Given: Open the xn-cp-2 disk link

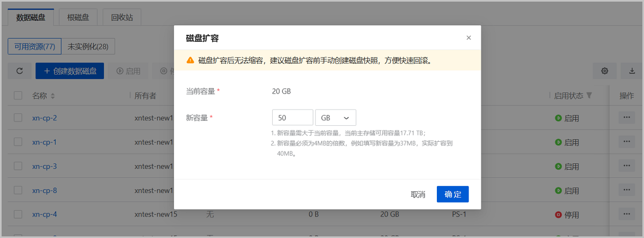Looking at the screenshot, I should [x=45, y=118].
